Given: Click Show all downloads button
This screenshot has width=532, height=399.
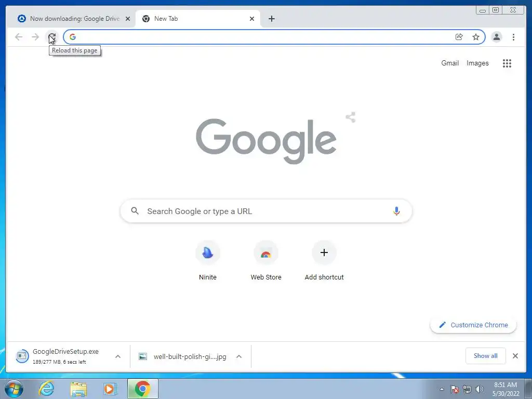Looking at the screenshot, I should click(x=485, y=355).
